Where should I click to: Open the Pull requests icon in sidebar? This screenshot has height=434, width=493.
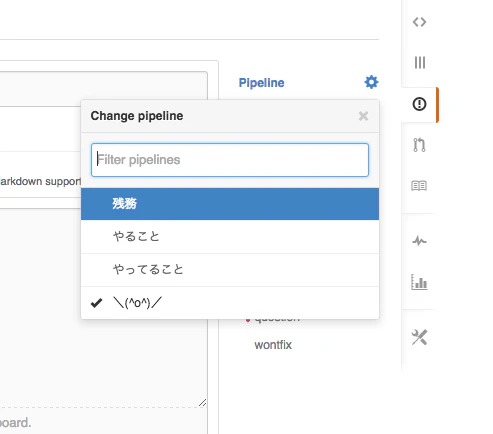pyautogui.click(x=419, y=145)
